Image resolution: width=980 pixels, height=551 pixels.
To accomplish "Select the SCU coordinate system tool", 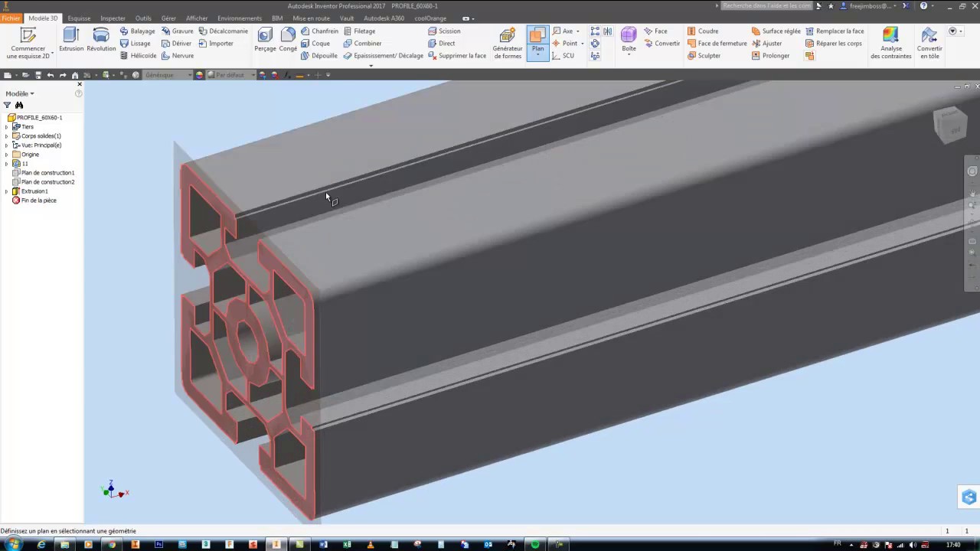I will (x=563, y=56).
